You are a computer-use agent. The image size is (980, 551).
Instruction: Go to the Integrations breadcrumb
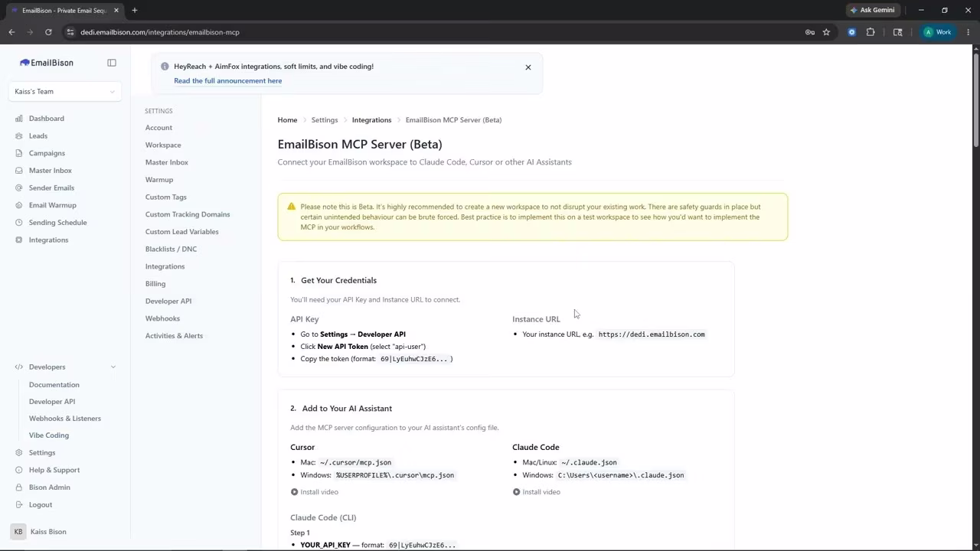pos(371,120)
